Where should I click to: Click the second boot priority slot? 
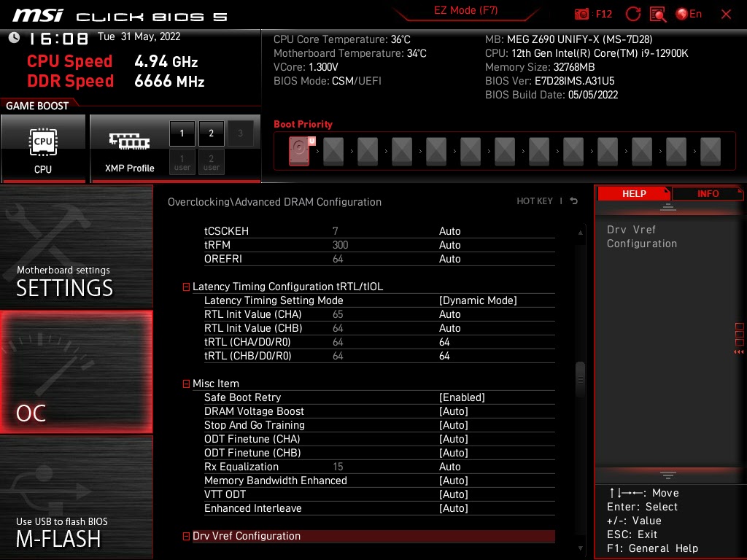point(333,152)
